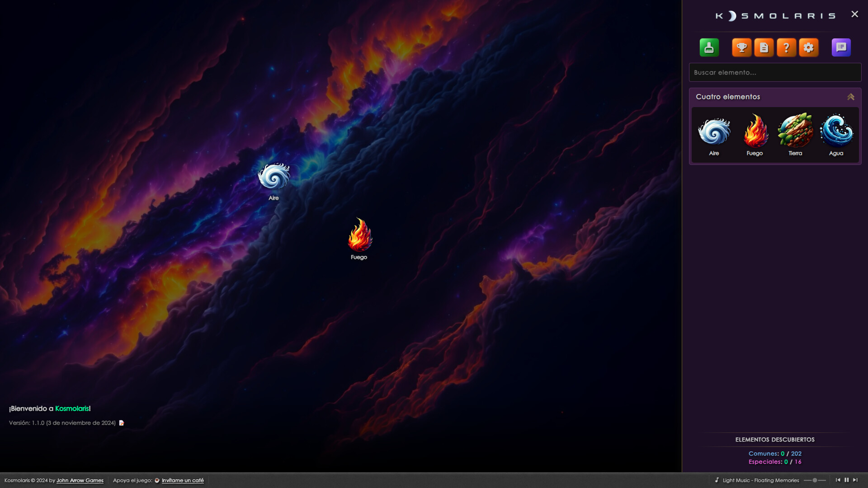Go to previous music track

tap(838, 480)
